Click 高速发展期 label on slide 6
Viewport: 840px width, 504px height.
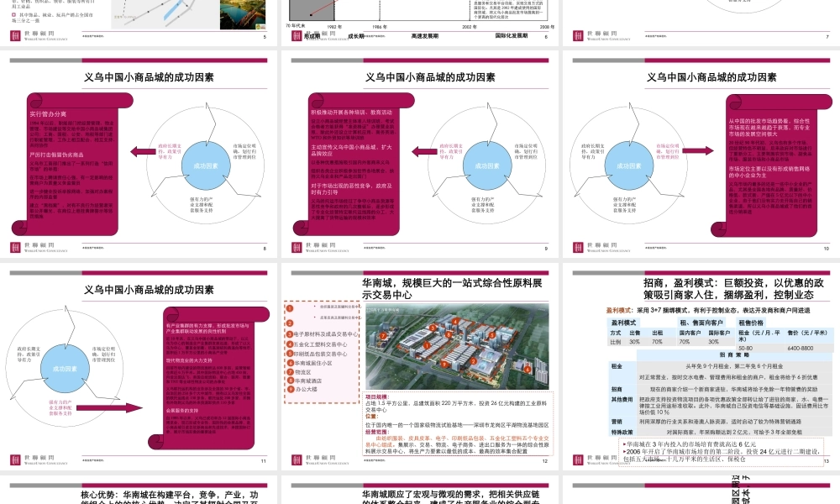click(x=425, y=36)
